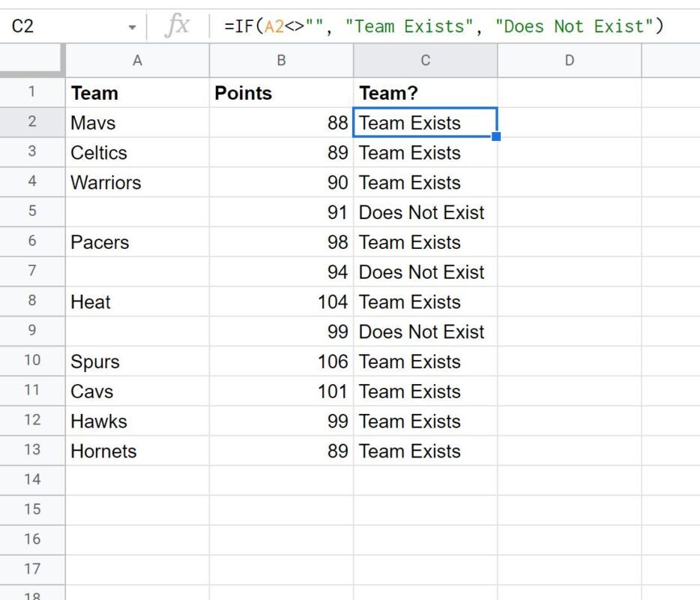Select the 'Does Not Exist' cell in row 9
700x600 pixels.
tap(426, 331)
